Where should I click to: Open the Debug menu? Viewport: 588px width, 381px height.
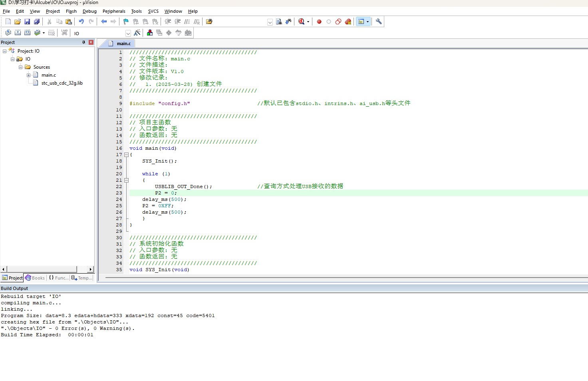click(x=89, y=11)
